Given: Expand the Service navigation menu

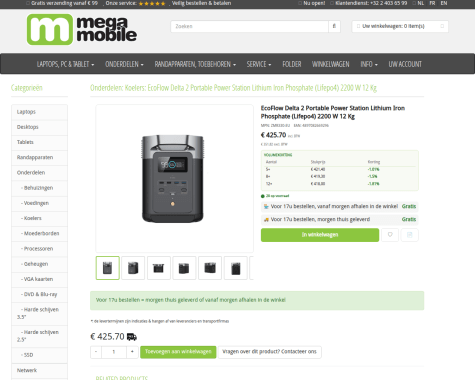Looking at the screenshot, I should tap(259, 64).
